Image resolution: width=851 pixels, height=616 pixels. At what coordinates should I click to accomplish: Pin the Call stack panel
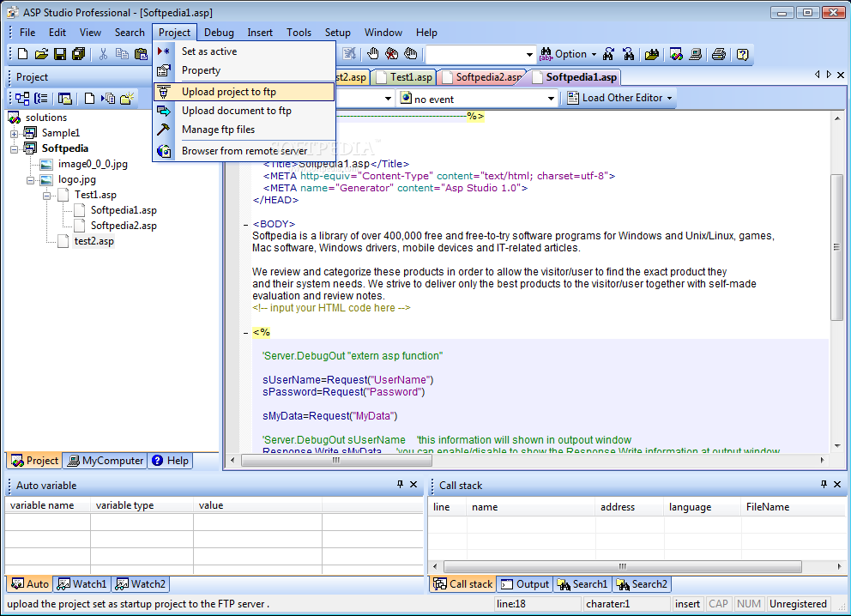[x=824, y=484]
